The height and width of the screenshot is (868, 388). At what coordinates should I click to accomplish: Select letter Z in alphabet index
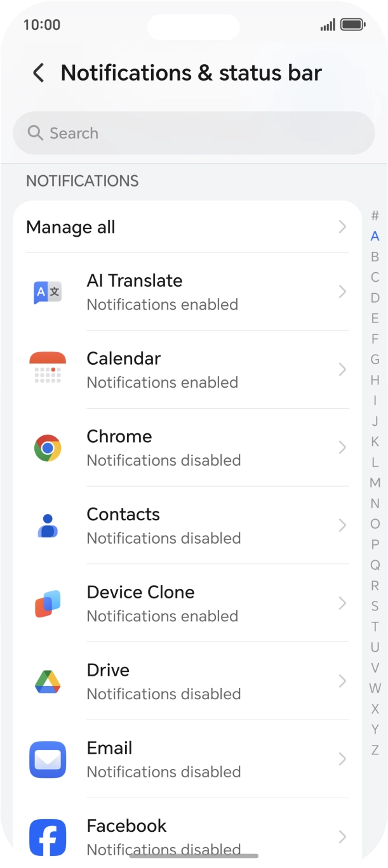(x=375, y=750)
